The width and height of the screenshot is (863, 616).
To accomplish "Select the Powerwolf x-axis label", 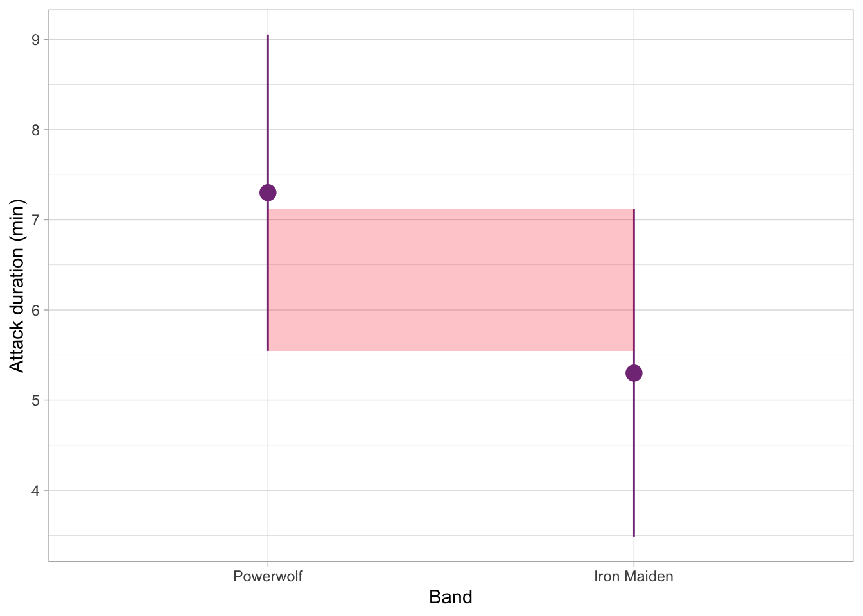I will (268, 576).
